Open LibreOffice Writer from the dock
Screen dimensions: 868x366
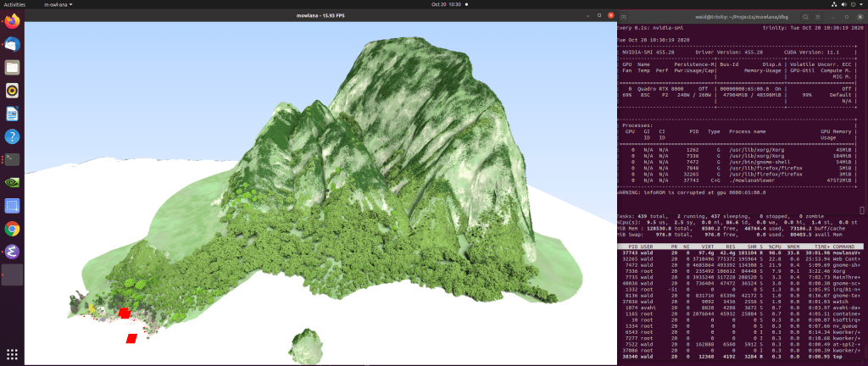pyautogui.click(x=12, y=114)
